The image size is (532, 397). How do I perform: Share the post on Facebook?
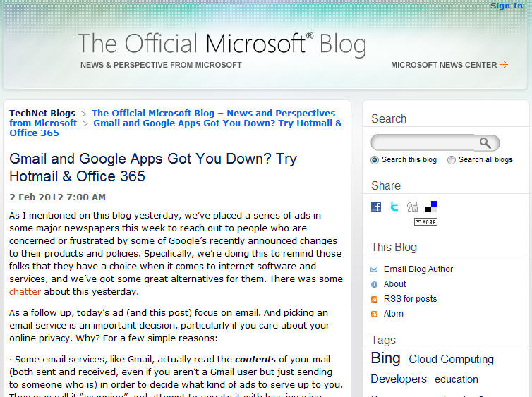point(376,207)
